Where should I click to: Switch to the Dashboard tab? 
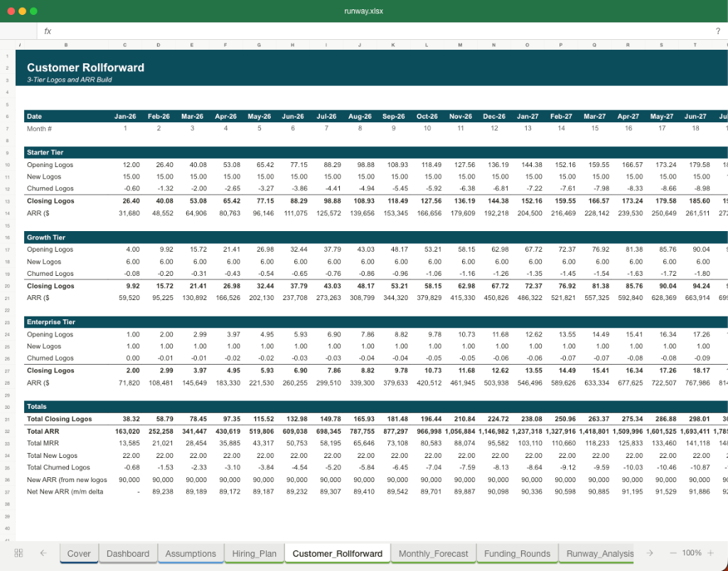pyautogui.click(x=128, y=553)
